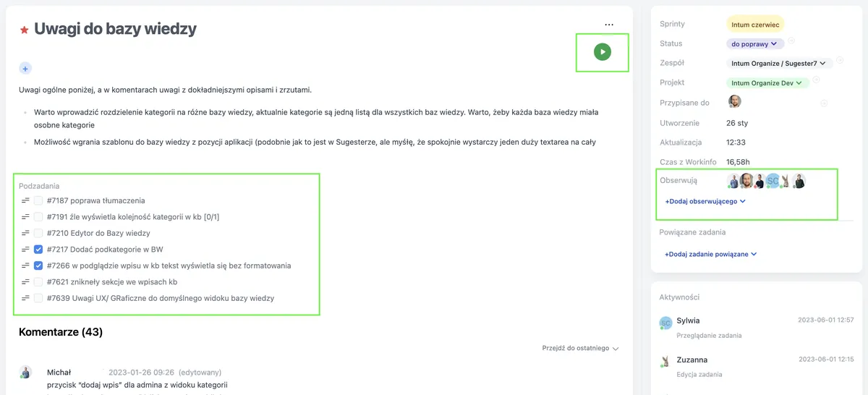
Task: Click the assigned person's avatar photo
Action: 734,102
